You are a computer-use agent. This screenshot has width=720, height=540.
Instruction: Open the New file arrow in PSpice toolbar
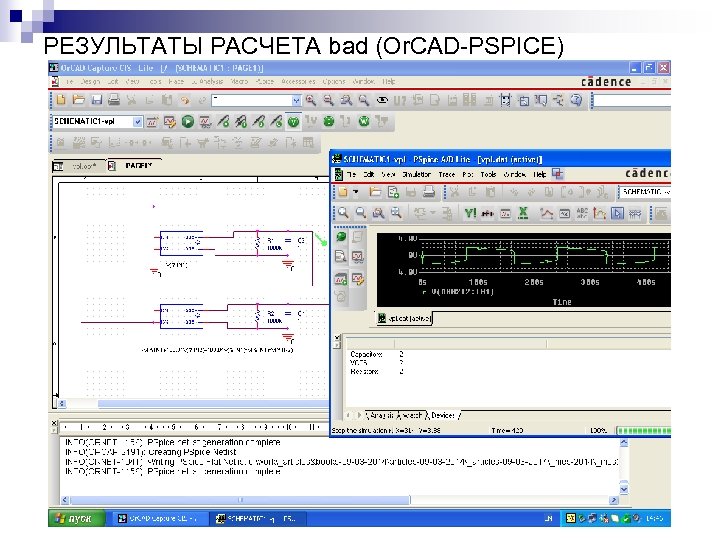click(x=355, y=192)
